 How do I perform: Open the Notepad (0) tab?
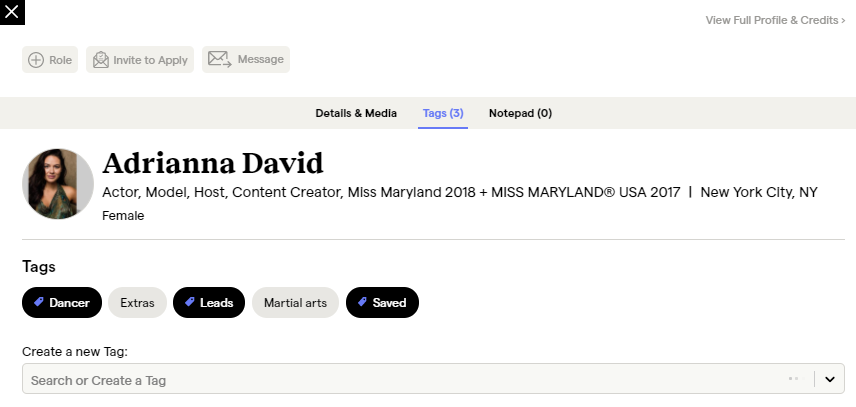point(520,113)
